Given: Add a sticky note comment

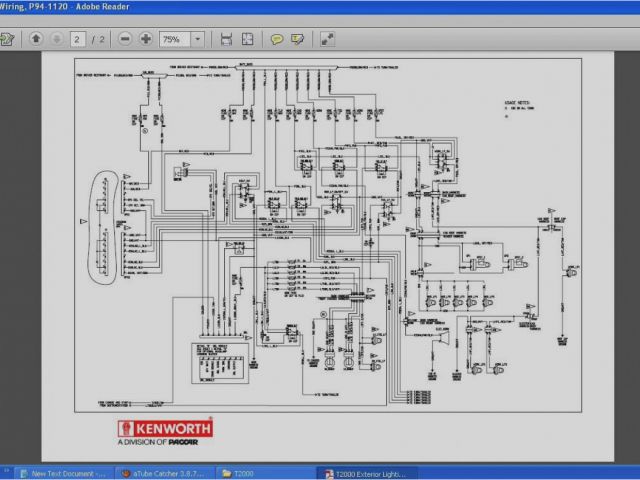Looking at the screenshot, I should coord(277,39).
